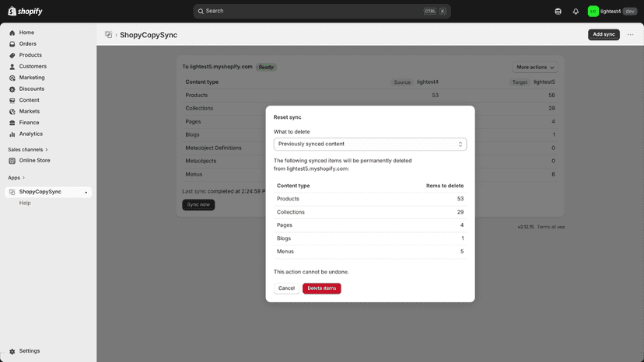This screenshot has height=362, width=644.
Task: Click the Analytics bar chart icon
Action: [x=12, y=134]
